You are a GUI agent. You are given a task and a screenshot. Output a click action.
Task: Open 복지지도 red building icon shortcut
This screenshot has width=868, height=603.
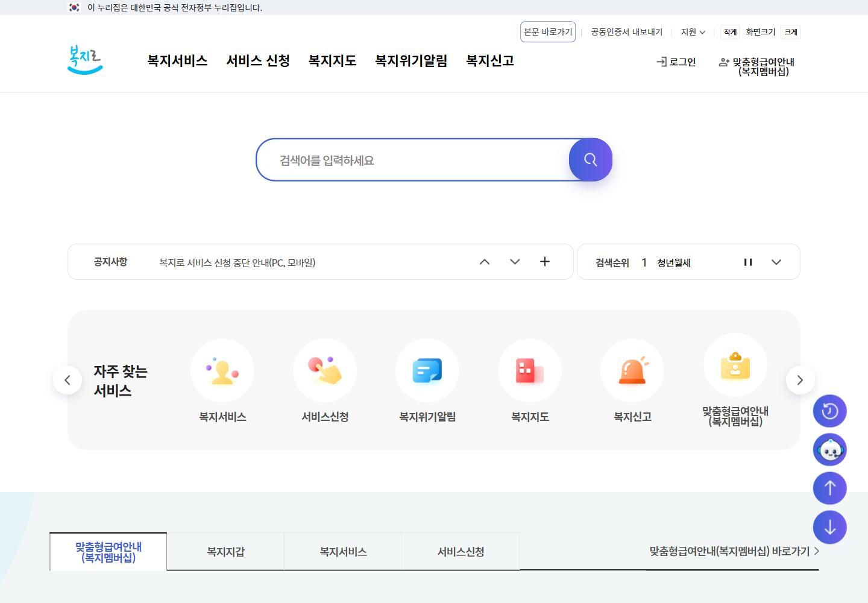tap(530, 380)
